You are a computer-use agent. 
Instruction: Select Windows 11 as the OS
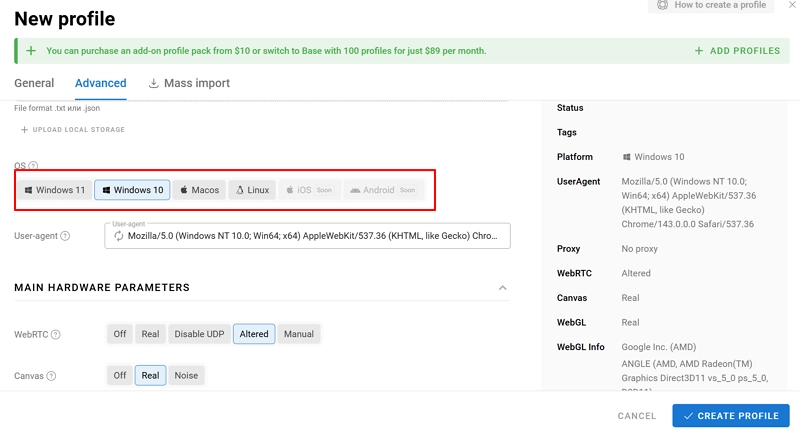pyautogui.click(x=54, y=190)
